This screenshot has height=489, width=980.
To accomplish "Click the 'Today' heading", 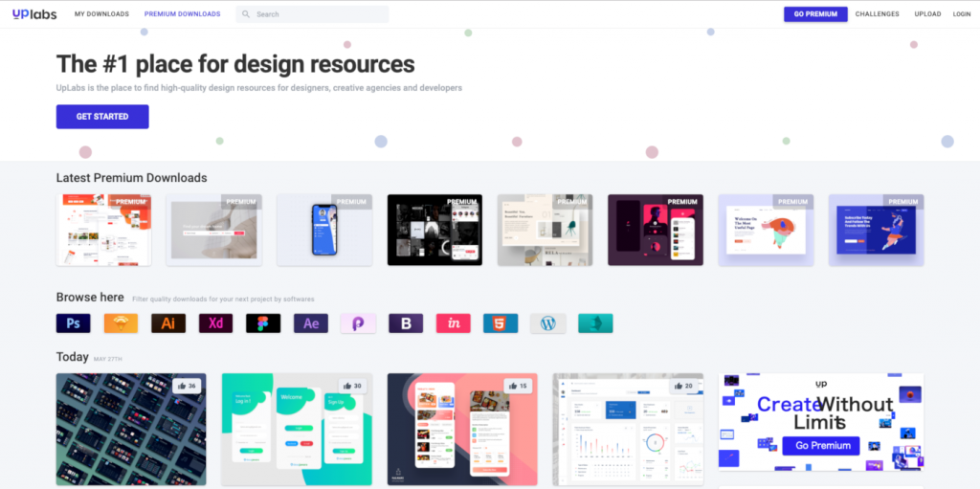I will click(x=73, y=356).
